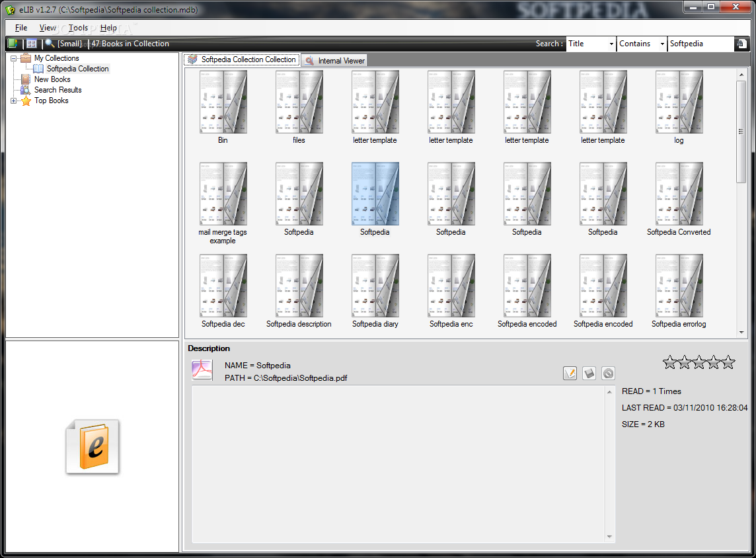Select the Softpedia diary book thumbnail
Image resolution: width=756 pixels, height=558 pixels.
(x=375, y=292)
